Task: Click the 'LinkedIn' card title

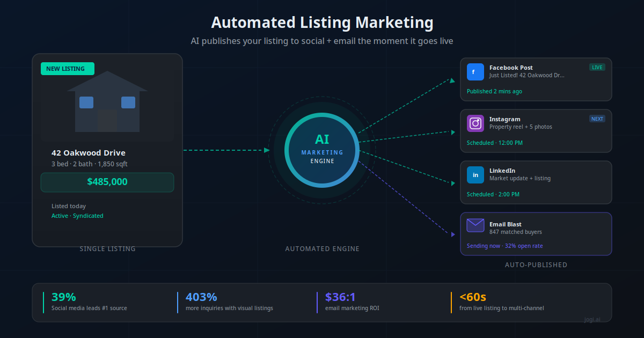Action: coord(502,171)
